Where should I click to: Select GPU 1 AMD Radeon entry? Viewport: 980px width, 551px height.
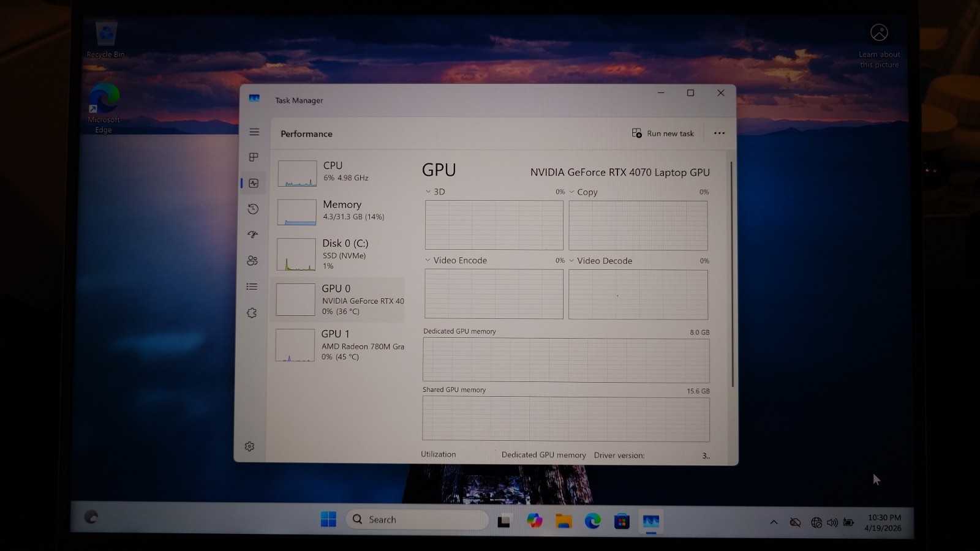[338, 345]
